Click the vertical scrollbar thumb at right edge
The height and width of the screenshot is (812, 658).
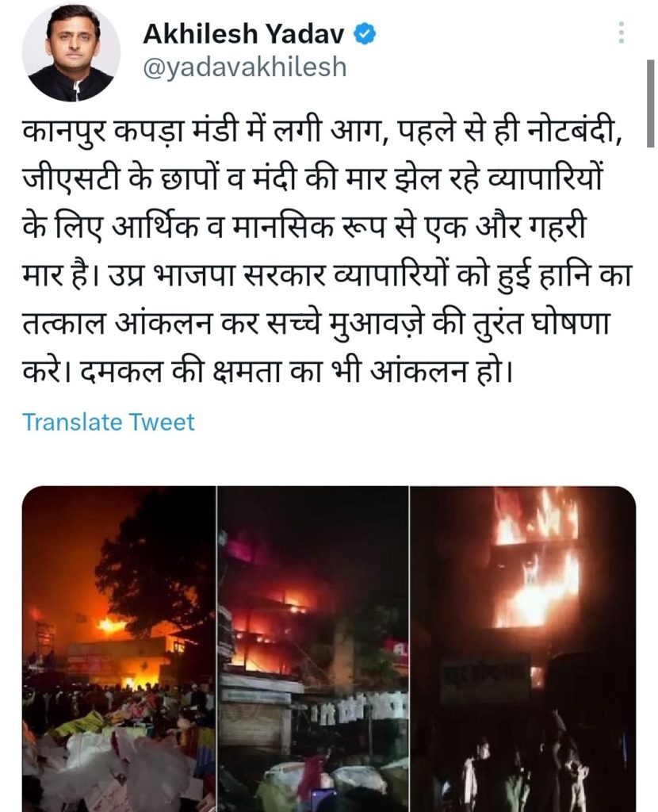[650, 104]
